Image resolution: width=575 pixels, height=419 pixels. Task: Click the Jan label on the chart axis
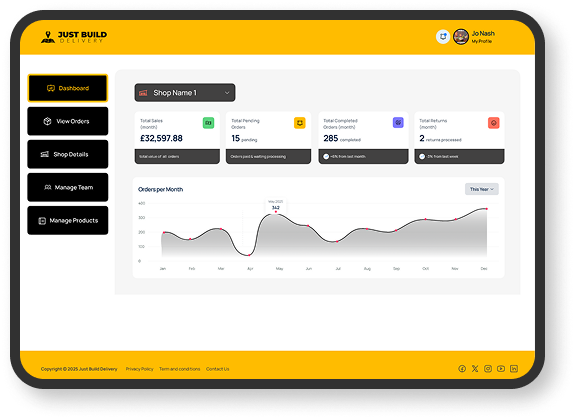tap(162, 269)
